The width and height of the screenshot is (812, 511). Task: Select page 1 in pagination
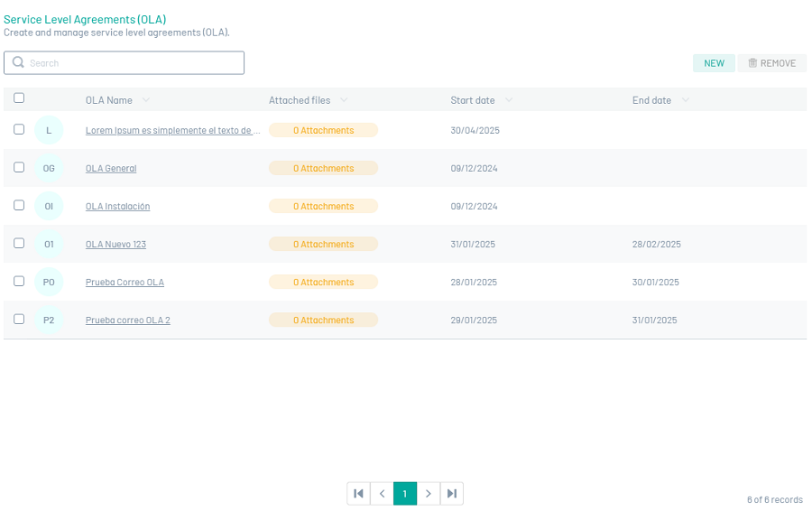(x=405, y=493)
